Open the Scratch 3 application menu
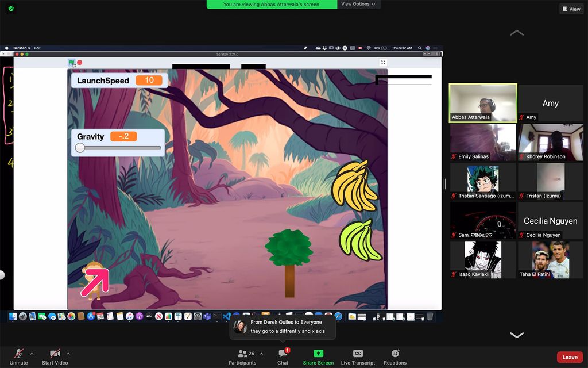The width and height of the screenshot is (588, 368). pos(21,48)
